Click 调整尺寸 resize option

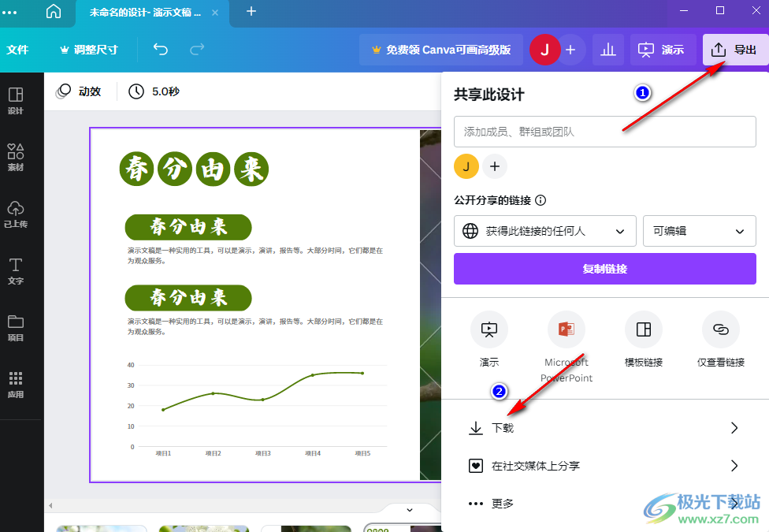(89, 50)
